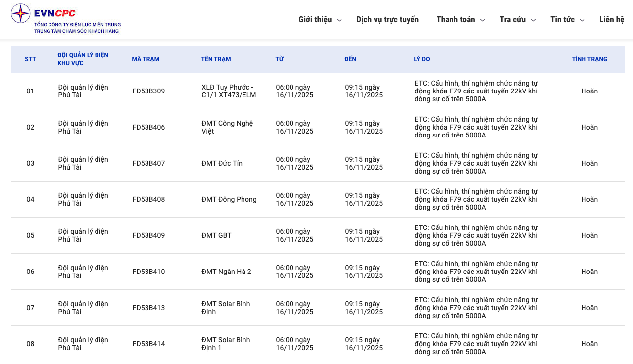Click the STT column header

pos(30,59)
